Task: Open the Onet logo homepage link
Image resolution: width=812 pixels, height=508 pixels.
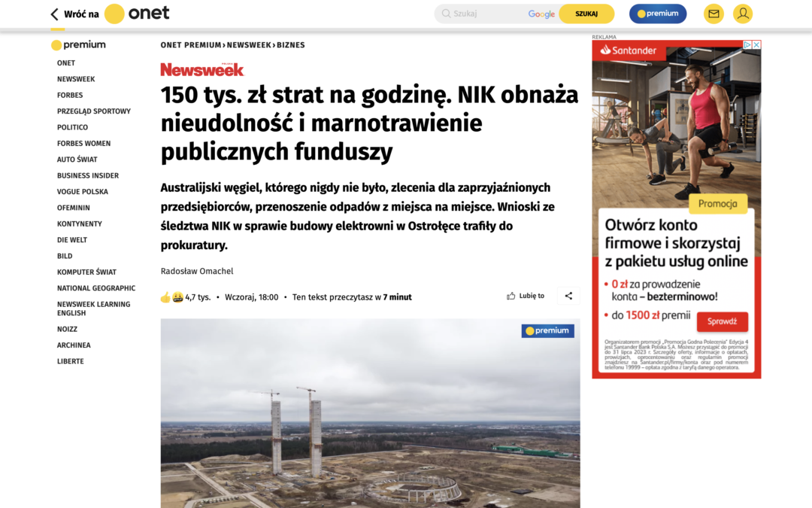Action: tap(138, 14)
